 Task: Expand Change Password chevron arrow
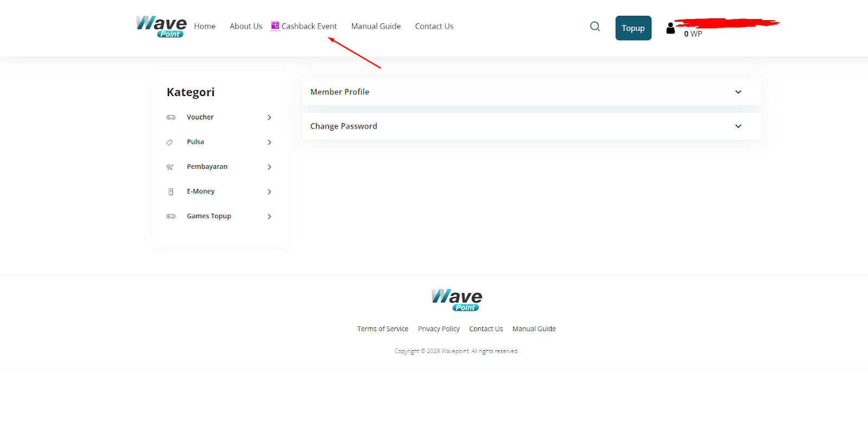pos(738,126)
